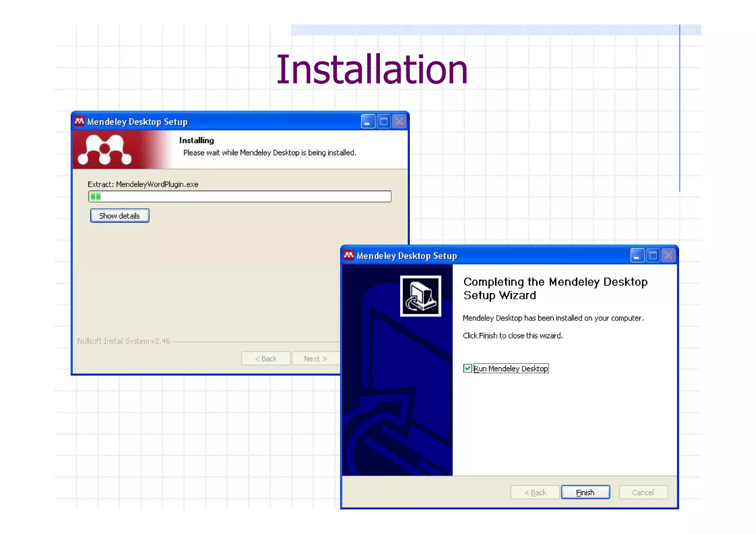Click 'Extract: MendeleyWordPlugin.exe' status text
The height and width of the screenshot is (534, 756).
(x=143, y=184)
